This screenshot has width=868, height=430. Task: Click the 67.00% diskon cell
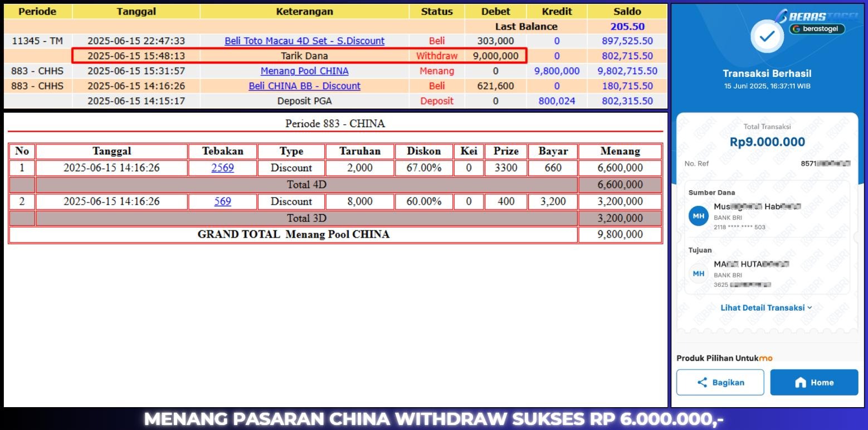click(423, 168)
